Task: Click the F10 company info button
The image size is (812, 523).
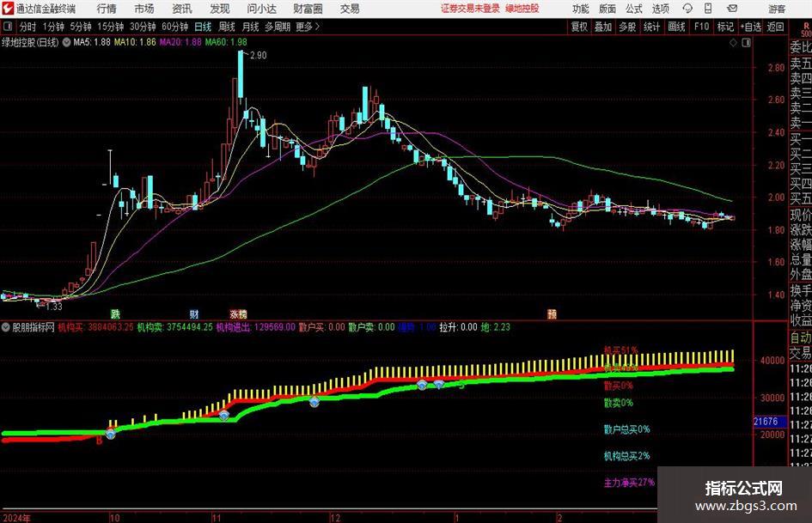Action: (702, 27)
